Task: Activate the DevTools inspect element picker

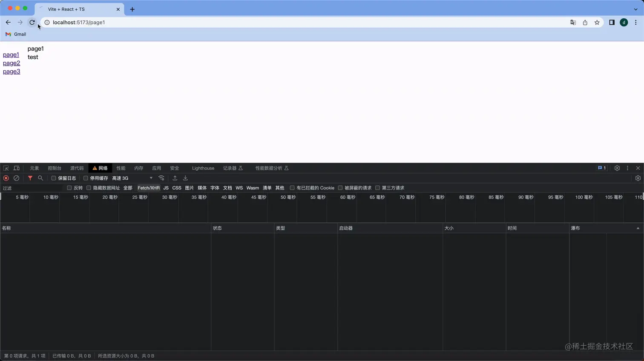Action: click(6, 168)
